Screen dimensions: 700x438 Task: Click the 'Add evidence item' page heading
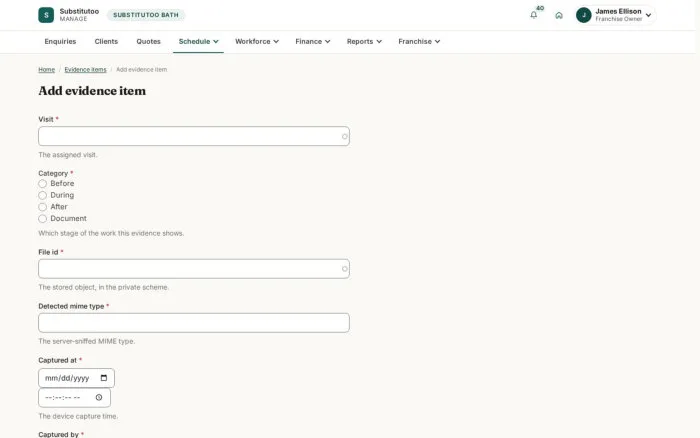[92, 91]
